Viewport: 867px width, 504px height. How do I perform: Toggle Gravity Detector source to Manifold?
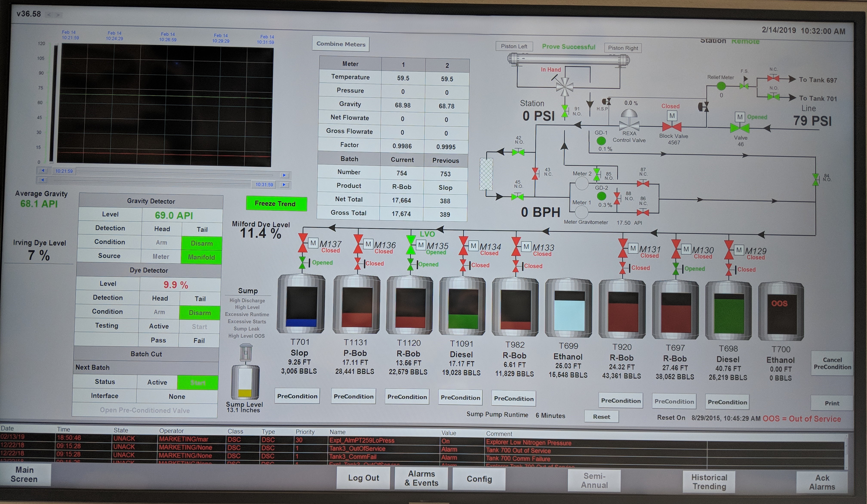click(202, 257)
